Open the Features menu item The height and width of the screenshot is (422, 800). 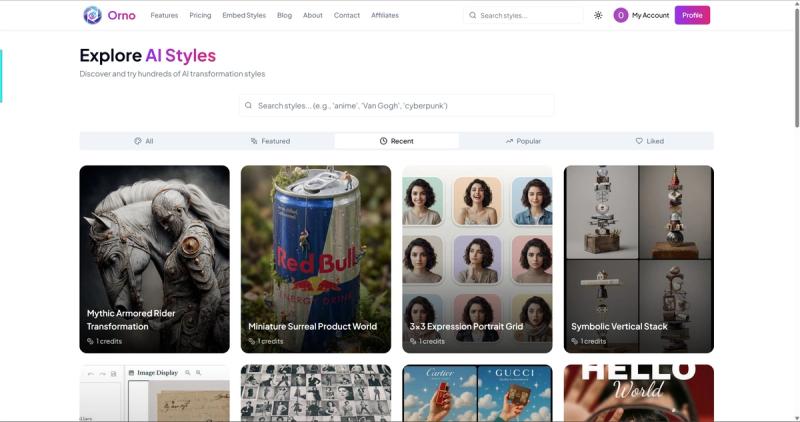(164, 15)
